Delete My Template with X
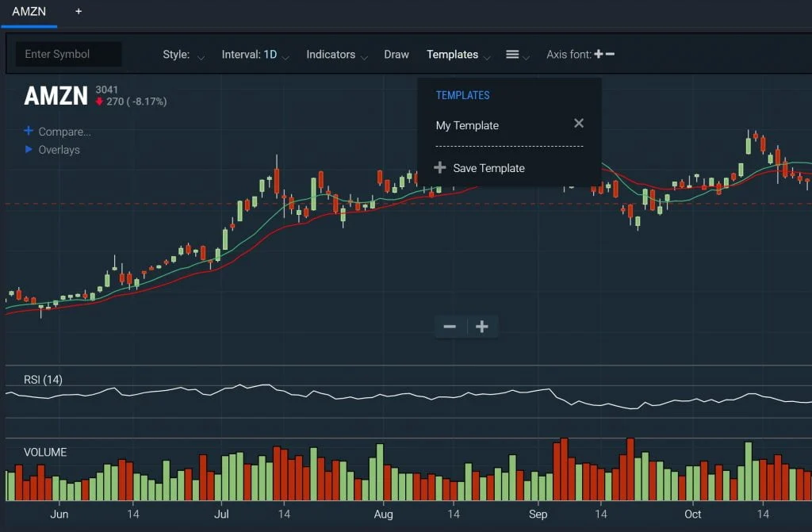The width and height of the screenshot is (812, 532). [578, 123]
